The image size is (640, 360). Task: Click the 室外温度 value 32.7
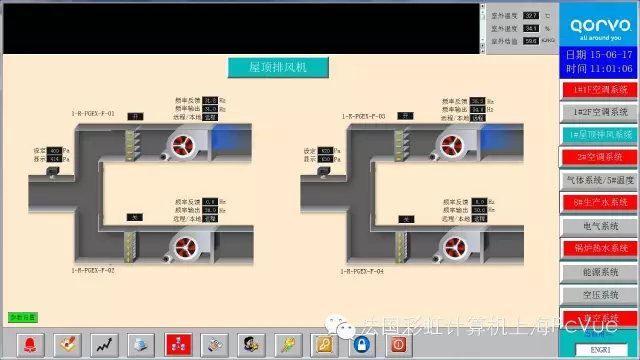tap(531, 16)
